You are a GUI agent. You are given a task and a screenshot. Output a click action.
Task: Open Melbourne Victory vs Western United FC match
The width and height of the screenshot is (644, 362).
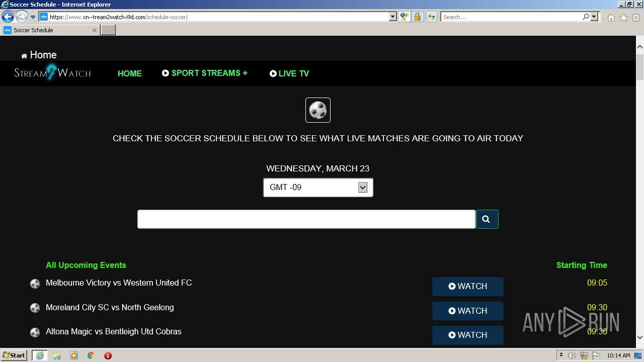click(119, 283)
